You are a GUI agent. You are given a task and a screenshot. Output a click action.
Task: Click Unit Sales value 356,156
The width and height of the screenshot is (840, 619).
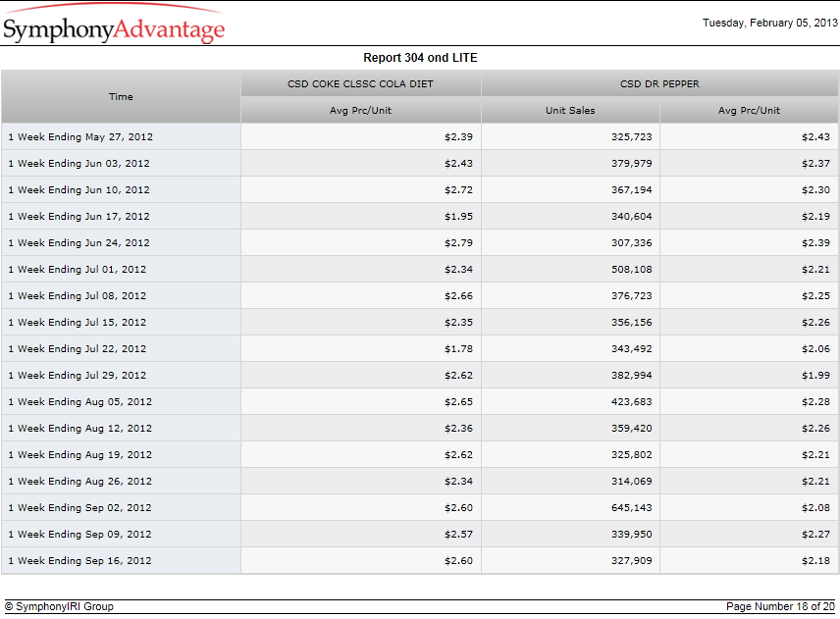[x=632, y=323]
